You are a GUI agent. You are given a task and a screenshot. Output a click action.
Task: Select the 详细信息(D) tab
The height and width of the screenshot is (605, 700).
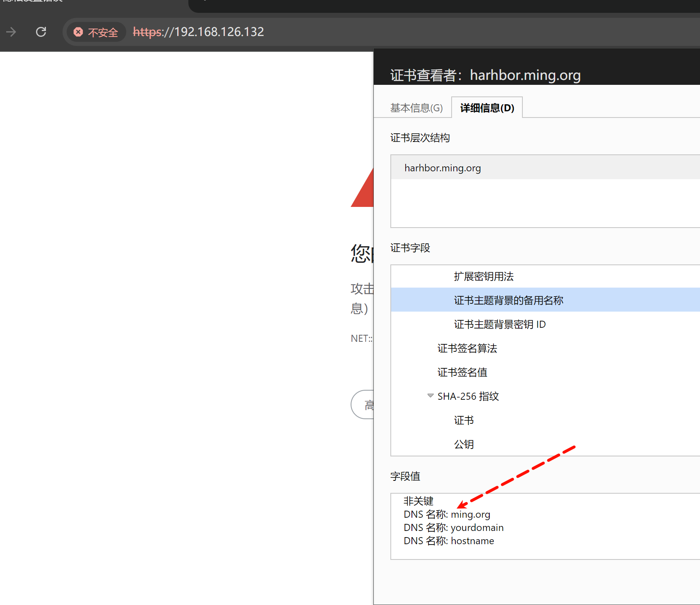(x=487, y=108)
